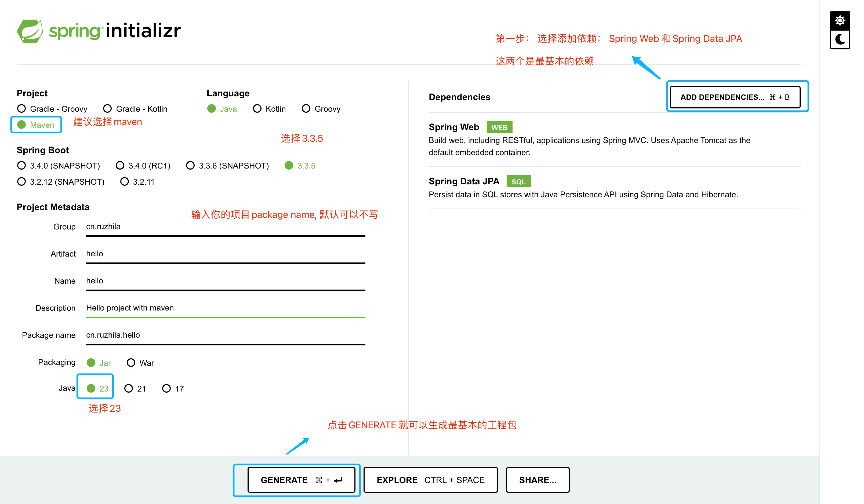Click the Project Metadata heading
The height and width of the screenshot is (504, 864).
[53, 207]
